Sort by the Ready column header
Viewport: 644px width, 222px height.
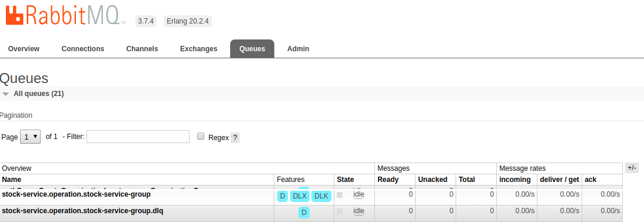(x=388, y=179)
